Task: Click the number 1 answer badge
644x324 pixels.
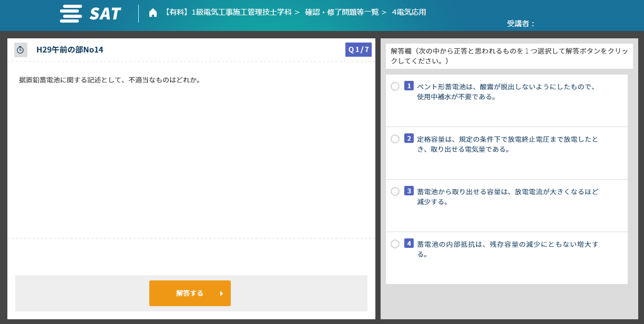Action: point(409,86)
